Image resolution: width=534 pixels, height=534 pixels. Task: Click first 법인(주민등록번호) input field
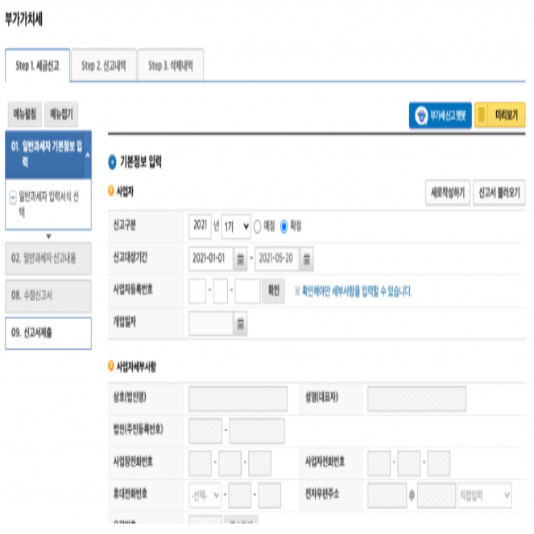205,431
